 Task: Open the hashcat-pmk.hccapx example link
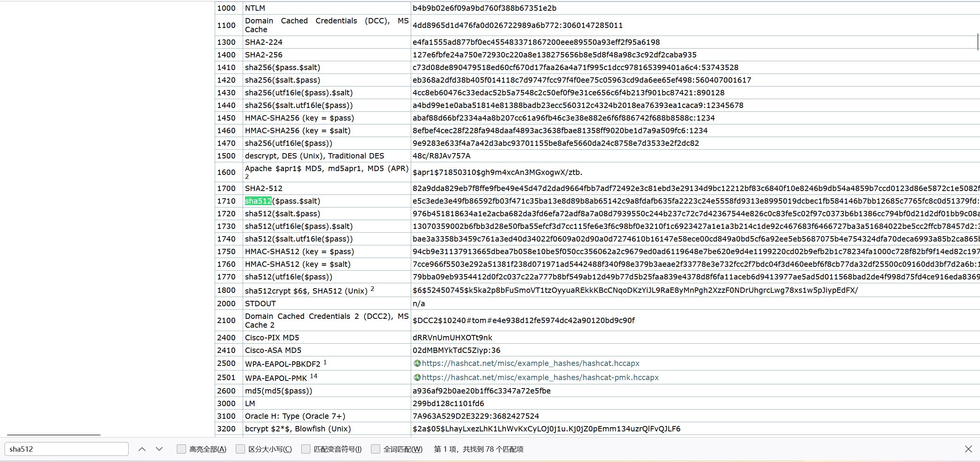[540, 377]
